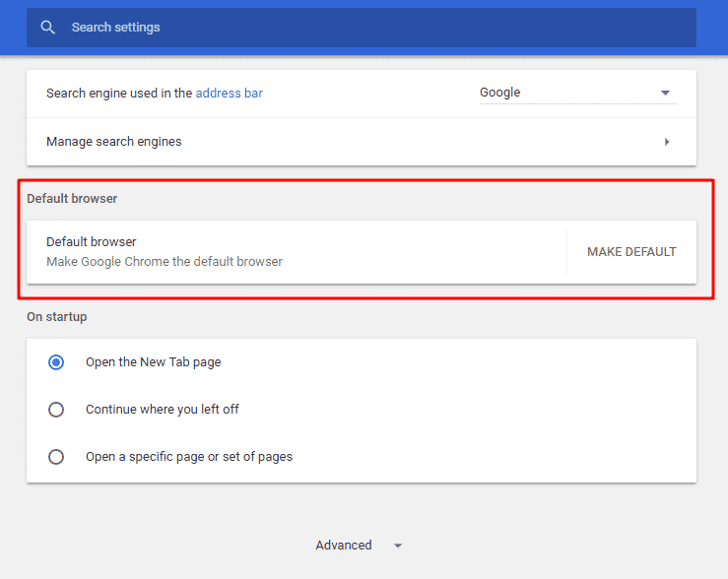Image resolution: width=728 pixels, height=579 pixels.
Task: Click the down arrow next to Advanced
Action: click(x=398, y=546)
